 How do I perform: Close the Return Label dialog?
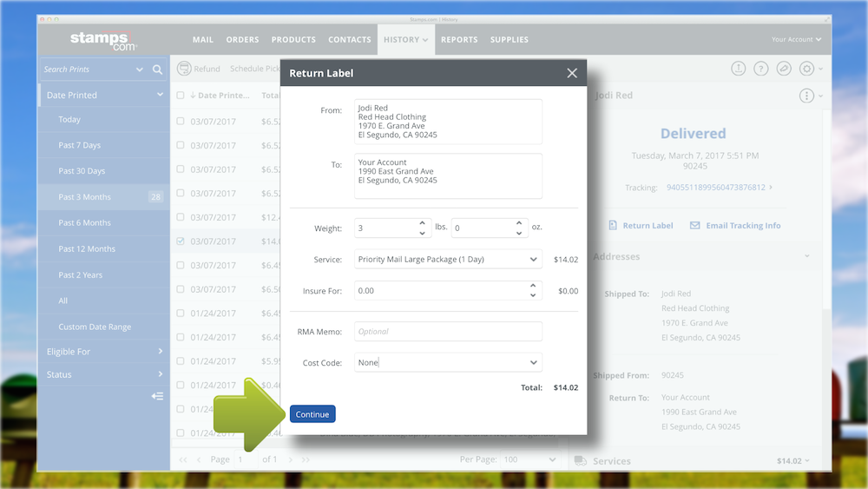coord(572,74)
